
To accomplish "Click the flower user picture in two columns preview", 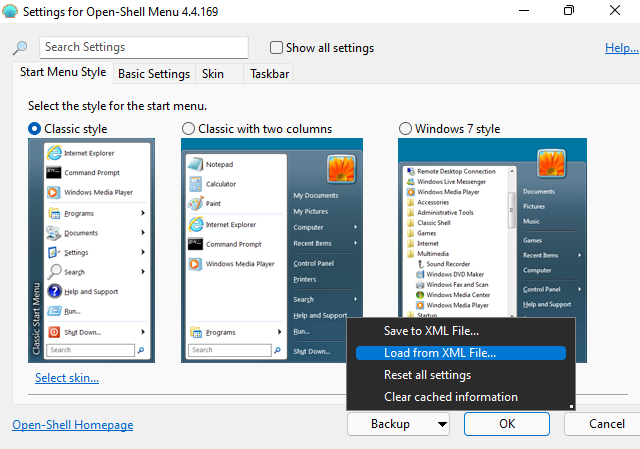I will [341, 168].
